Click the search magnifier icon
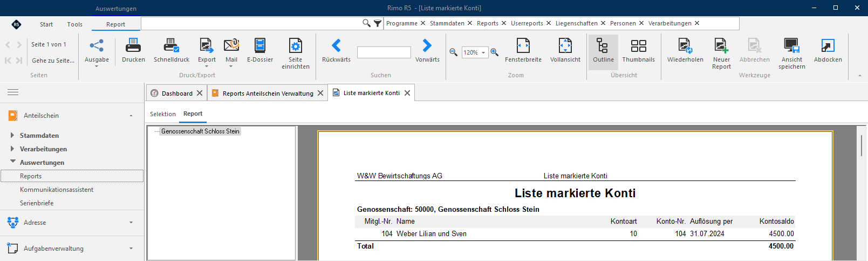Screen dimensions: 868x261 tap(366, 23)
